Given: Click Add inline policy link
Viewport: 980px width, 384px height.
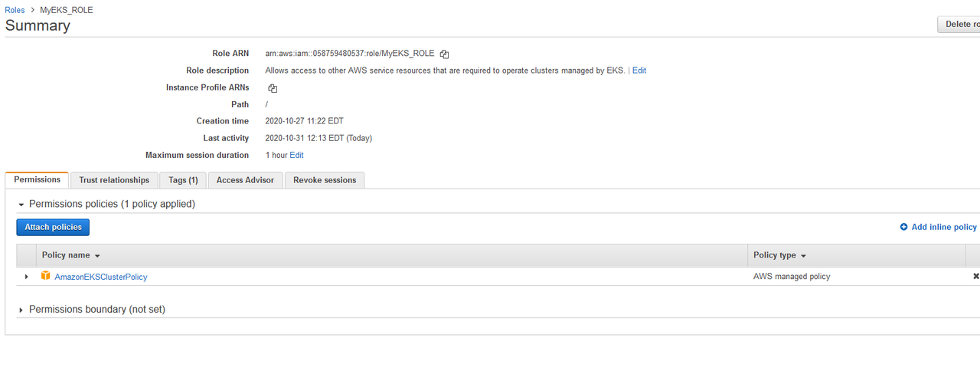Looking at the screenshot, I should (x=944, y=227).
